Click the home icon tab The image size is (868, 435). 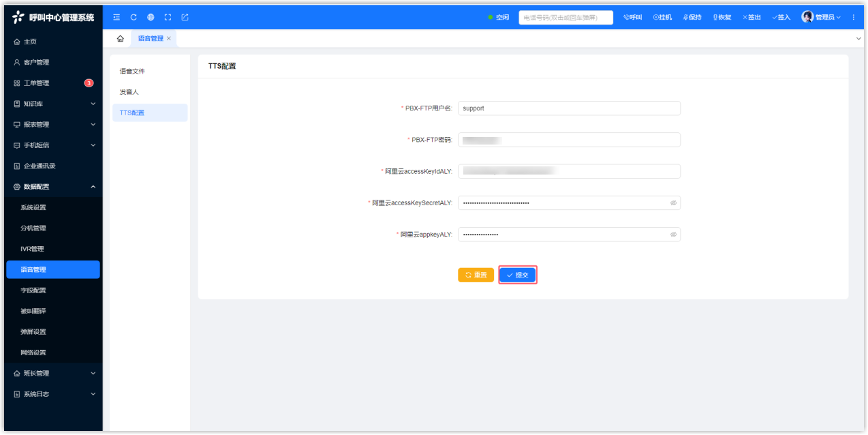pyautogui.click(x=121, y=39)
